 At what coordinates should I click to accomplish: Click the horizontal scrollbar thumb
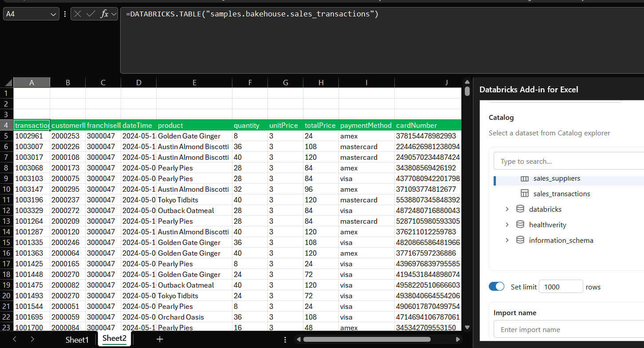[x=367, y=340]
